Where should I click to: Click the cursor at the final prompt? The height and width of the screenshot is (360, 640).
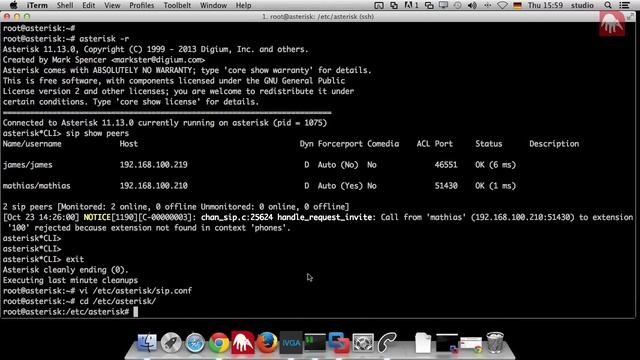tap(136, 312)
